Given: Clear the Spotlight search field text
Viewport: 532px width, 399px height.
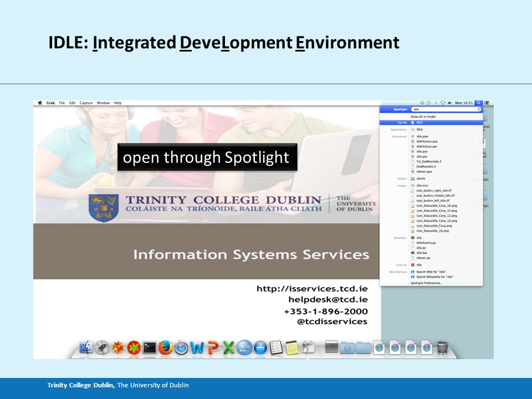Looking at the screenshot, I should point(479,109).
